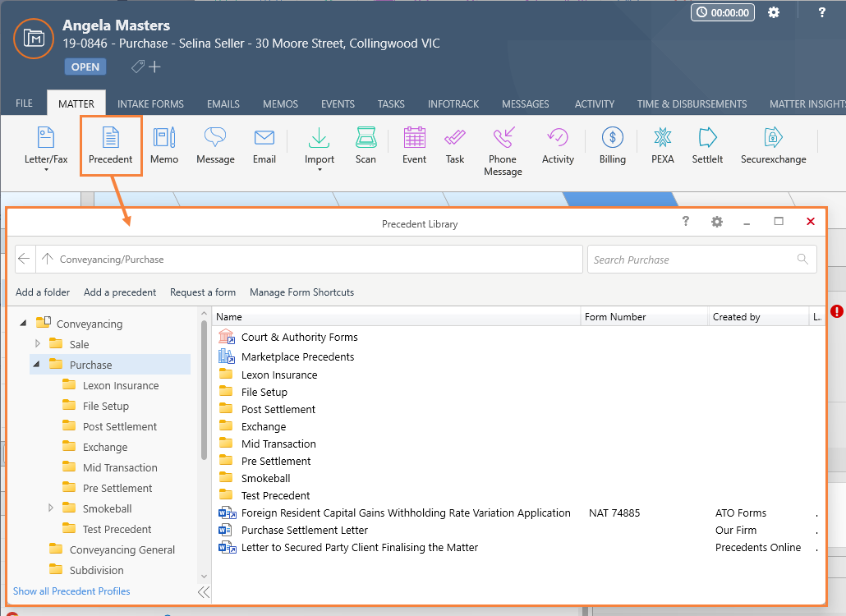Open the Letter/Fax tool
Viewport: 846px width, 616px height.
coord(46,145)
